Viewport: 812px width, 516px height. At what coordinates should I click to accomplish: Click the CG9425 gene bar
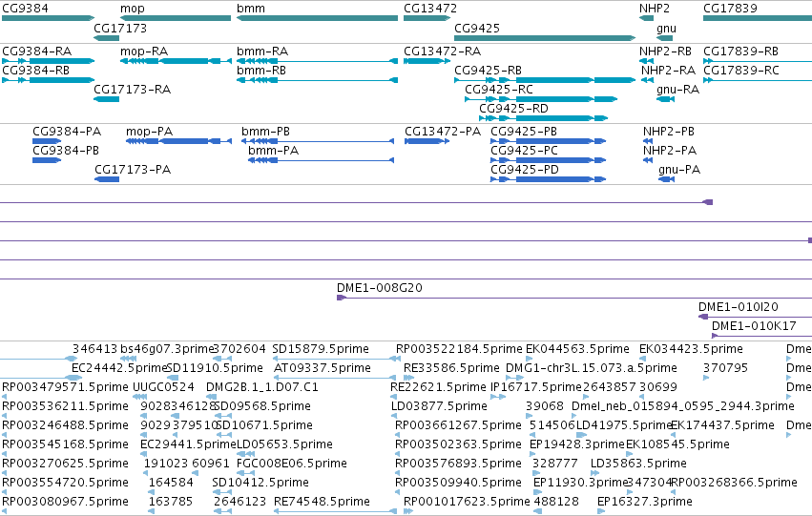click(545, 38)
